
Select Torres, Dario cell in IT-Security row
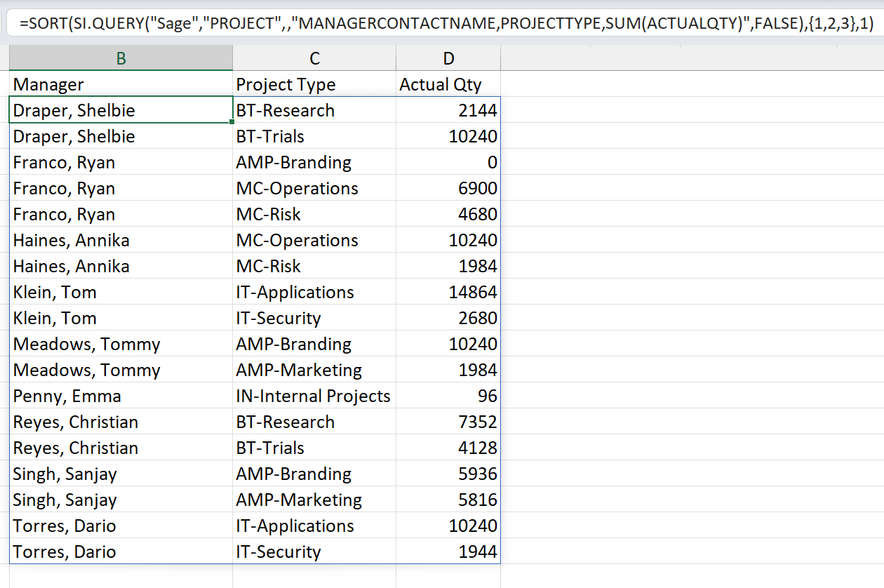(x=121, y=552)
